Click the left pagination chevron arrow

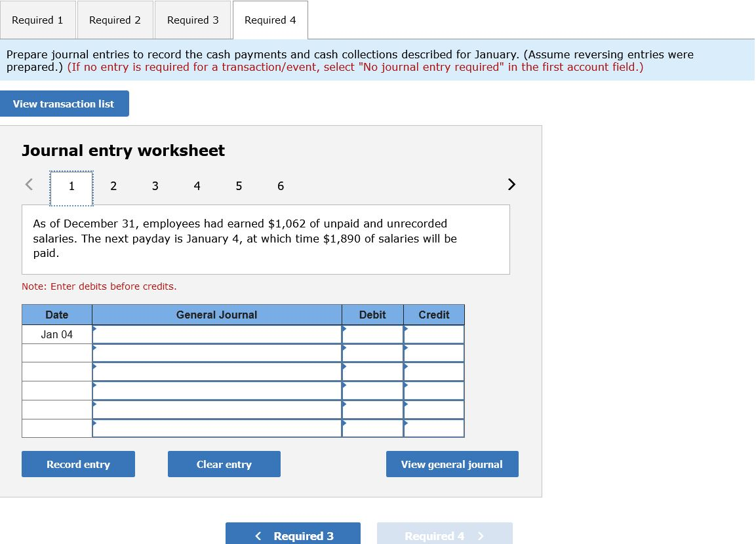coord(28,185)
